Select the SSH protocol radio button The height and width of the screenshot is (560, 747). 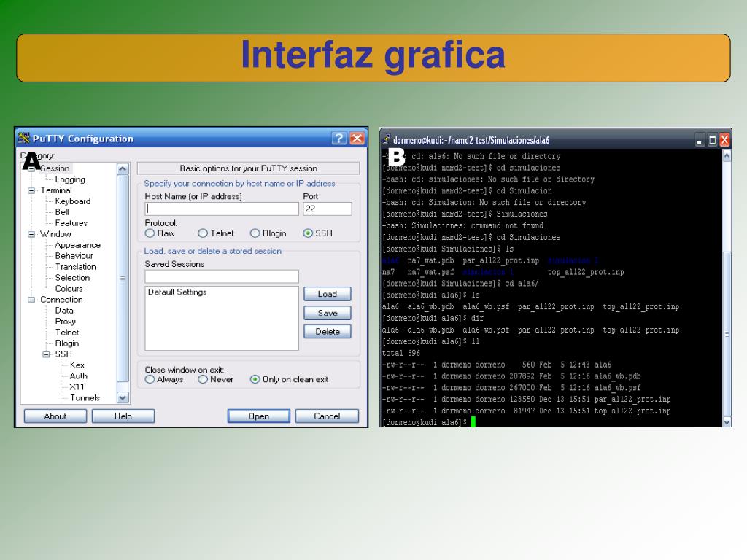click(308, 233)
